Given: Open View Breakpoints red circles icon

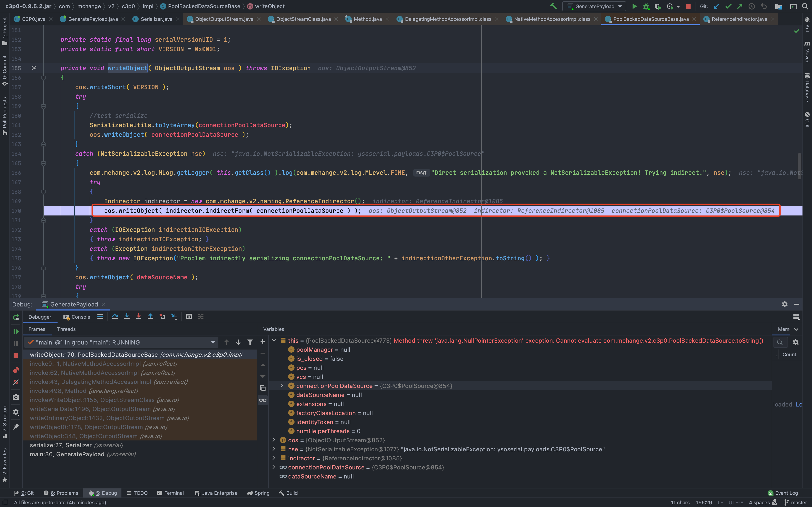Looking at the screenshot, I should [x=16, y=370].
